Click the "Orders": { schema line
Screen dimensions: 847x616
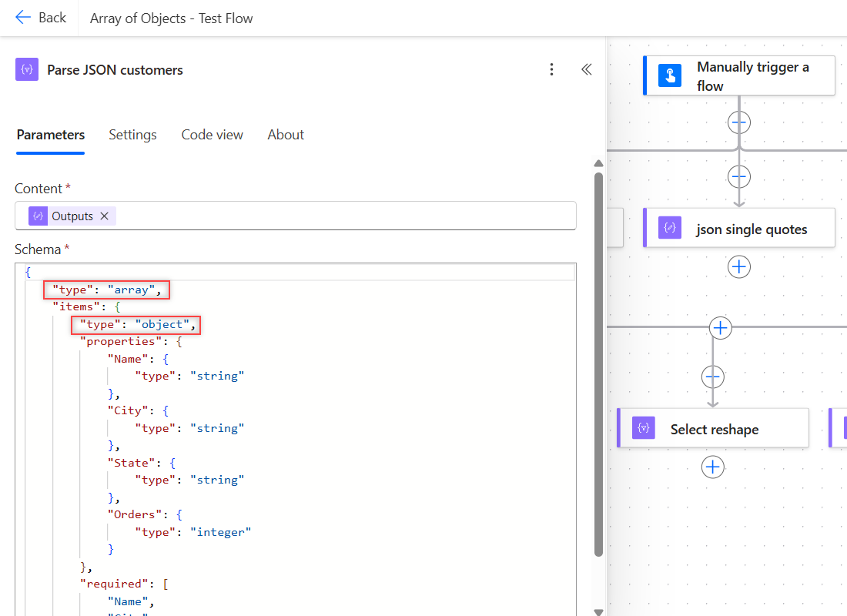click(x=145, y=514)
